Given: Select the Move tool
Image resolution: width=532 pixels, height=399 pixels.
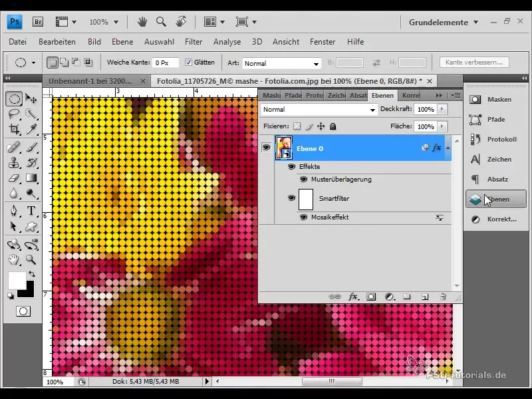Looking at the screenshot, I should coord(31,99).
